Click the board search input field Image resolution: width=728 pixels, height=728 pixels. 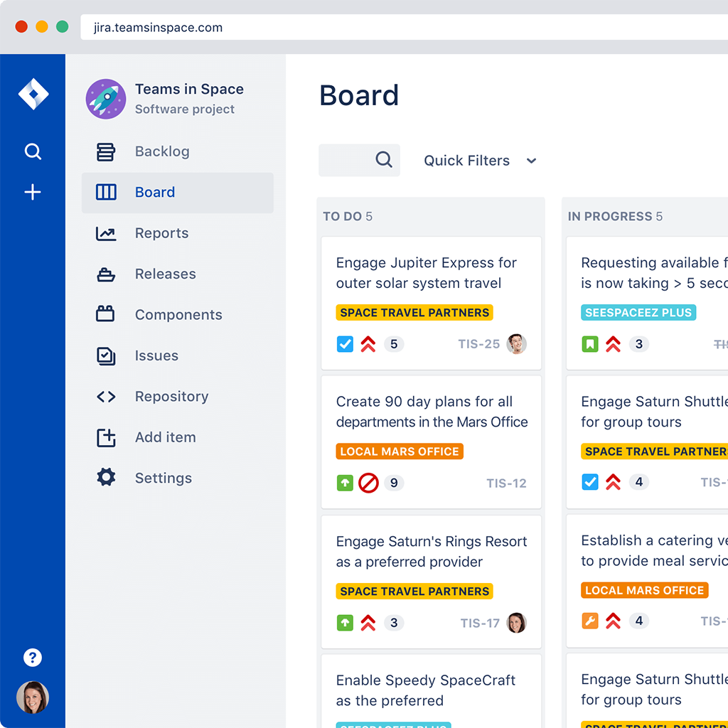tap(348, 160)
